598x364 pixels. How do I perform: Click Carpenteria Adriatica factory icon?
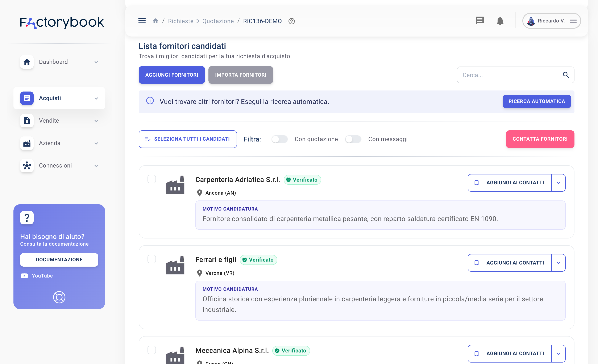(175, 185)
